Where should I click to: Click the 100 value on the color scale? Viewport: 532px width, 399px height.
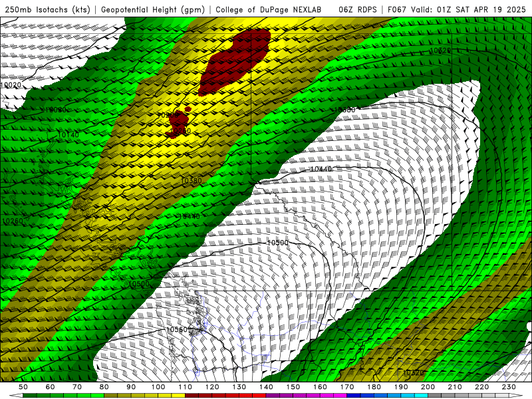(158, 387)
